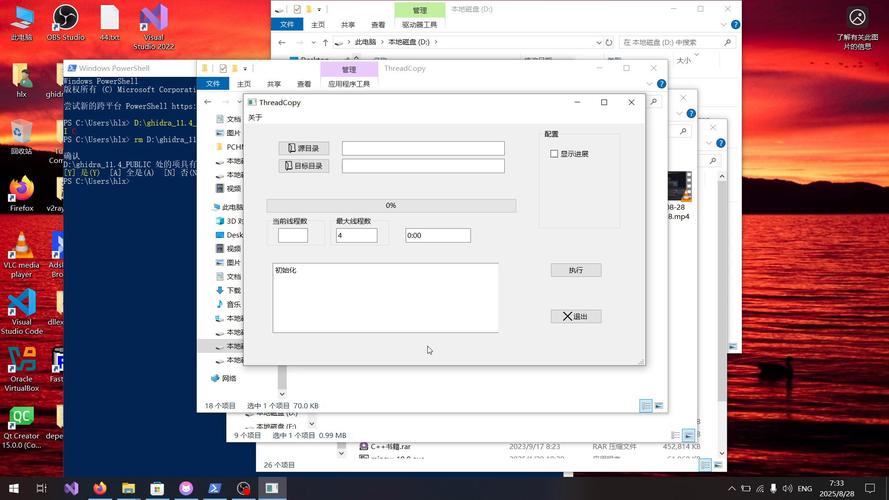The width and height of the screenshot is (889, 500).
Task: Open the 查看 tab in D: Explorer window
Action: click(x=378, y=25)
